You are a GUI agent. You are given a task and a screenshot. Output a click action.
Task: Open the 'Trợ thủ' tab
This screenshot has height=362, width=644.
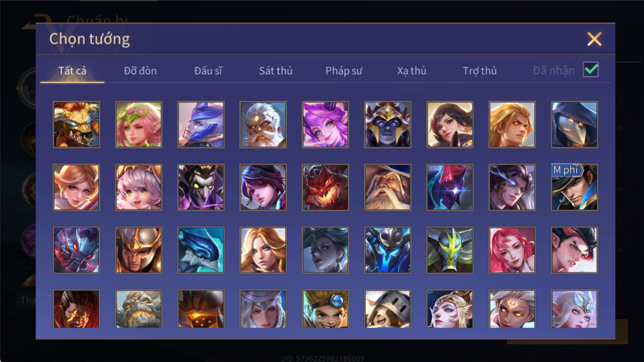click(480, 71)
